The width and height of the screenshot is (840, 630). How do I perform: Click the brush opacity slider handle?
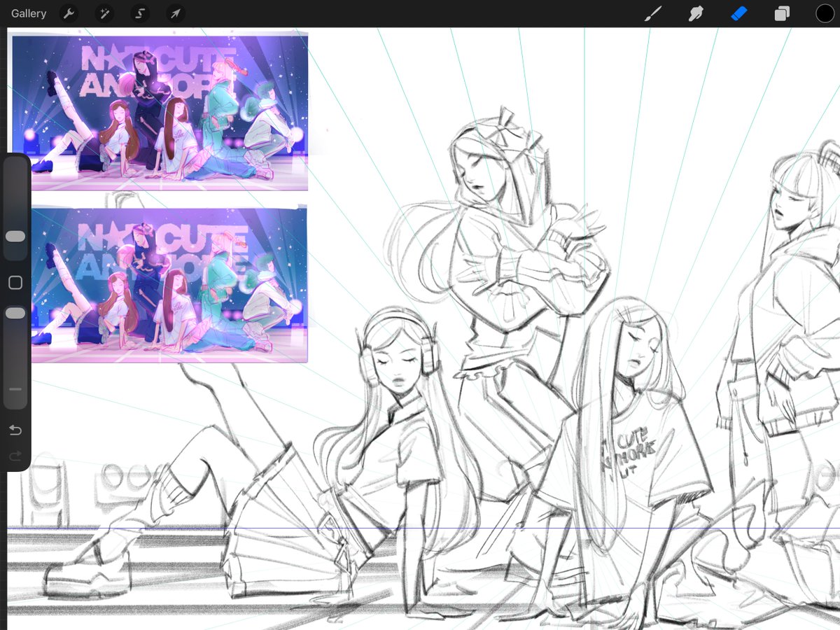[x=15, y=313]
